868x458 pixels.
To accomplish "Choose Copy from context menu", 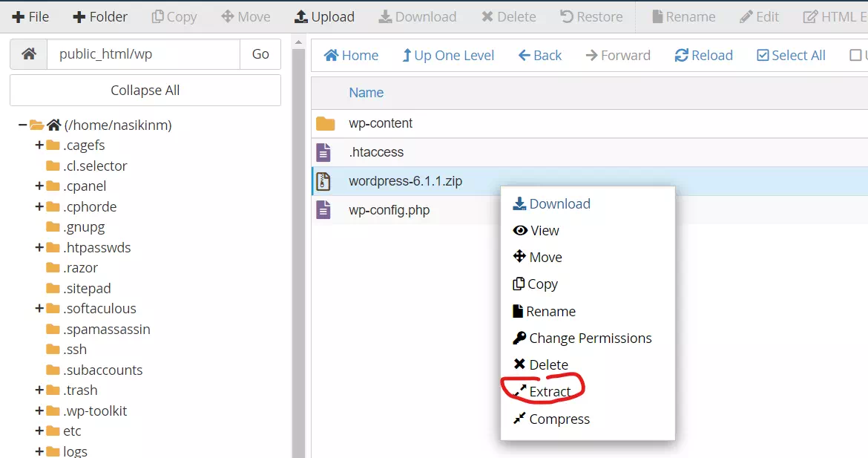I will point(535,284).
